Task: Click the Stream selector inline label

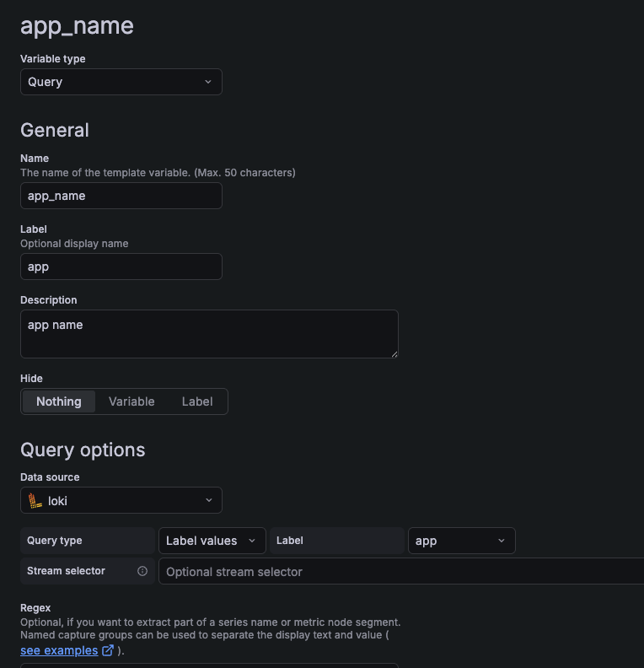Action: pyautogui.click(x=66, y=571)
